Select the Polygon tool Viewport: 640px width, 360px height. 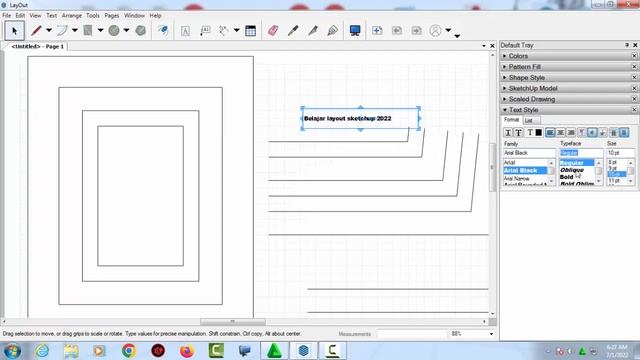point(141,31)
